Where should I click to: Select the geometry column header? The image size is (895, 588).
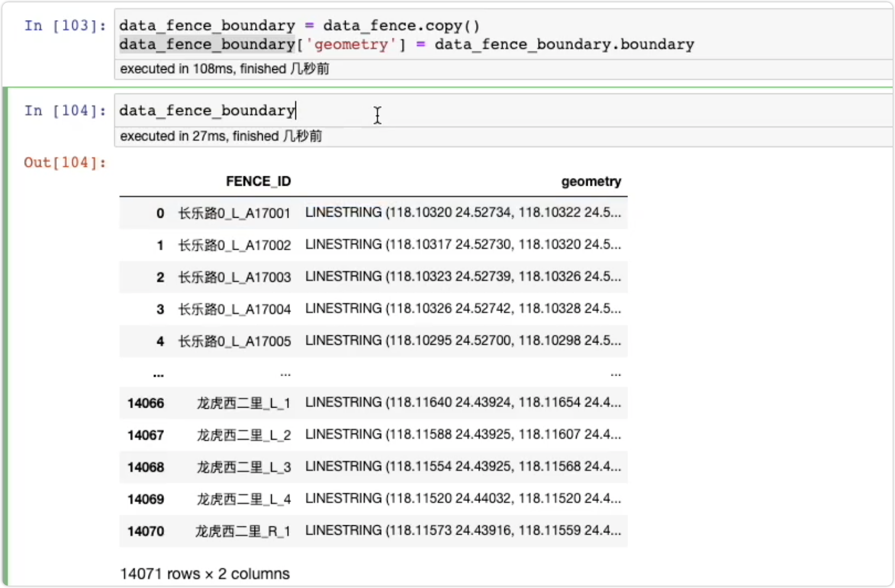(591, 182)
